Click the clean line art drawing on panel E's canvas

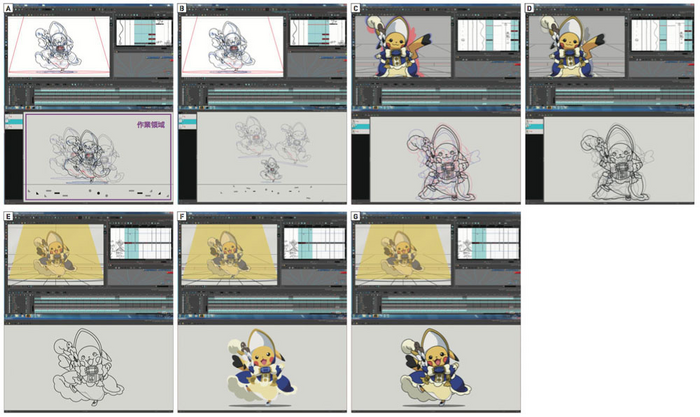click(88, 367)
